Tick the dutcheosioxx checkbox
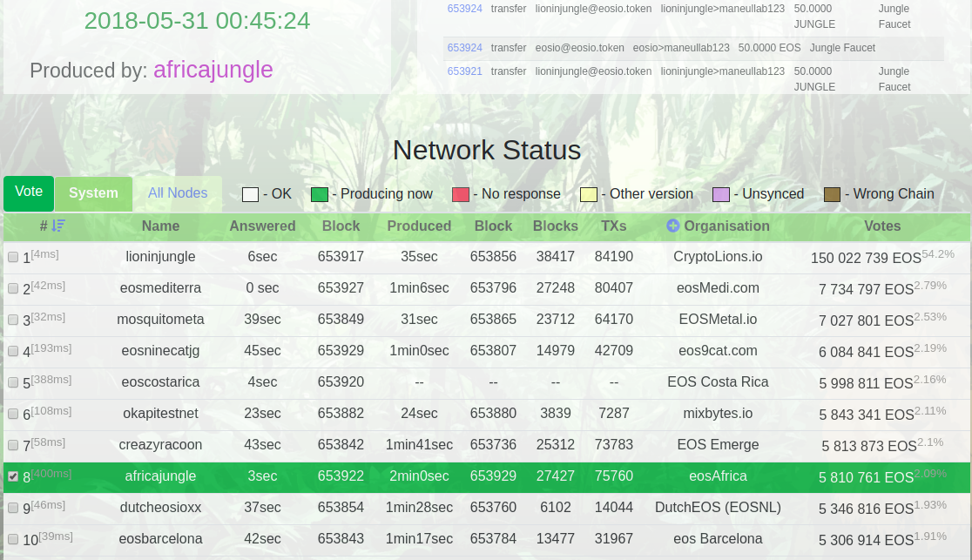972x560 pixels. pos(13,507)
